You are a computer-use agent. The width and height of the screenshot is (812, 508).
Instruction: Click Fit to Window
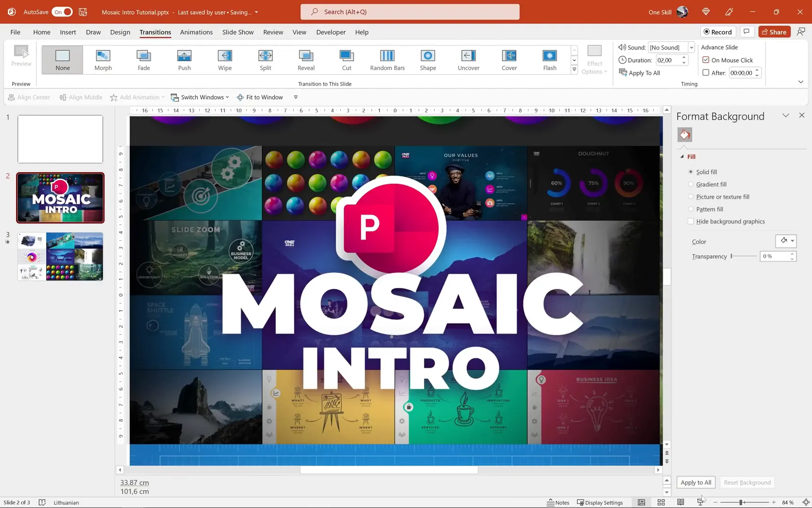click(260, 97)
